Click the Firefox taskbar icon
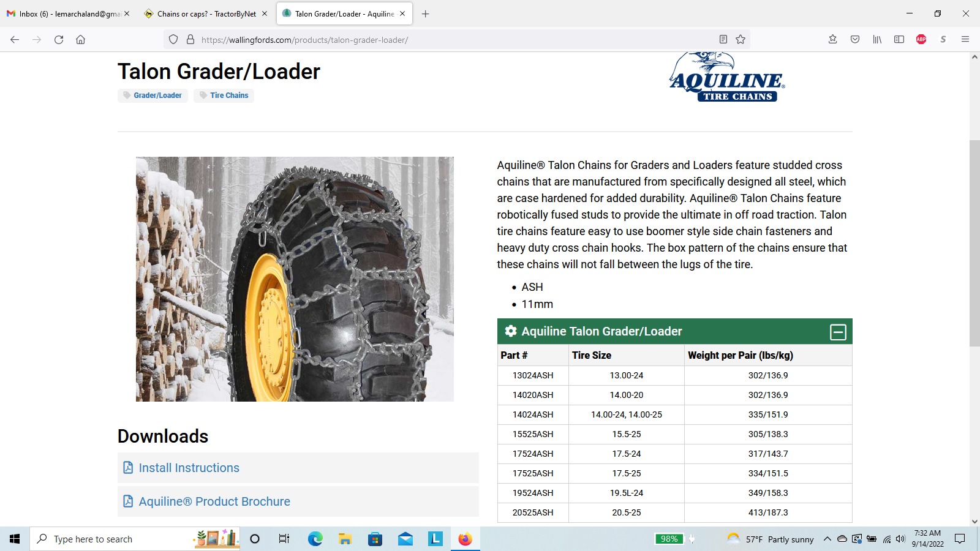 click(466, 539)
